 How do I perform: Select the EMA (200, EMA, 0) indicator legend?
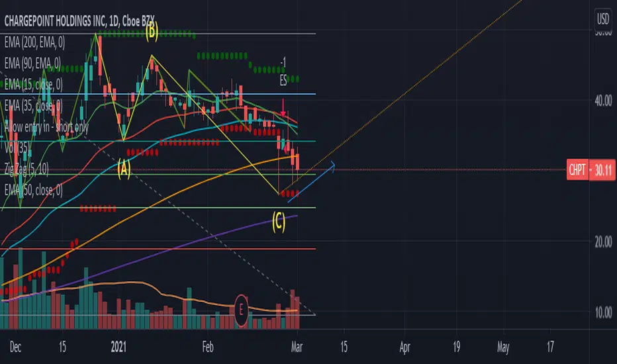point(34,42)
